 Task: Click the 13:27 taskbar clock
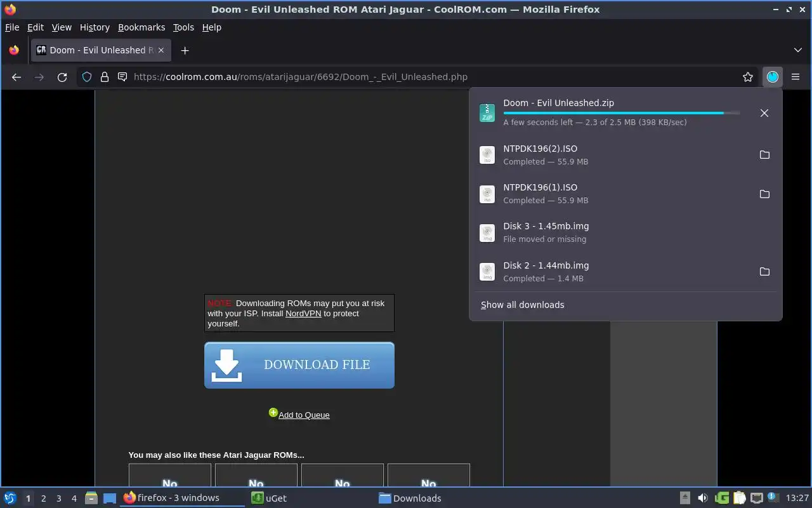(x=797, y=498)
